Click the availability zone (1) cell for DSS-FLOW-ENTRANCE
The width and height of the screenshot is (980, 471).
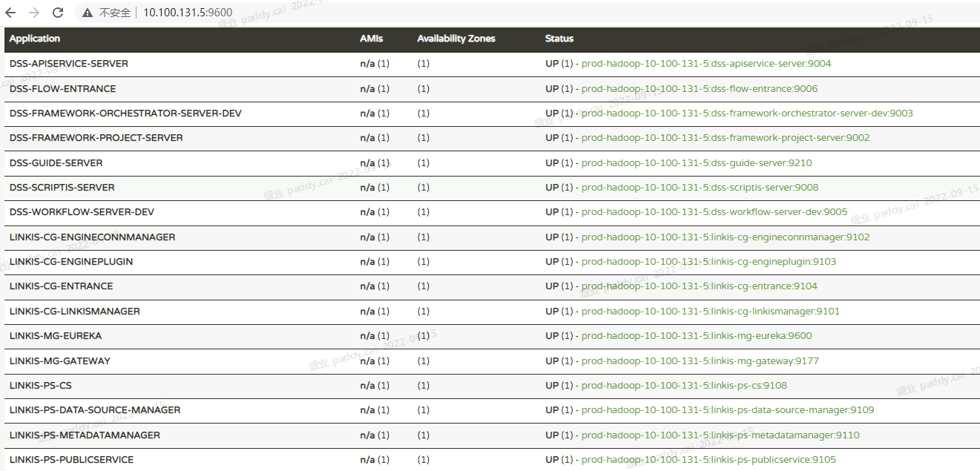point(423,89)
